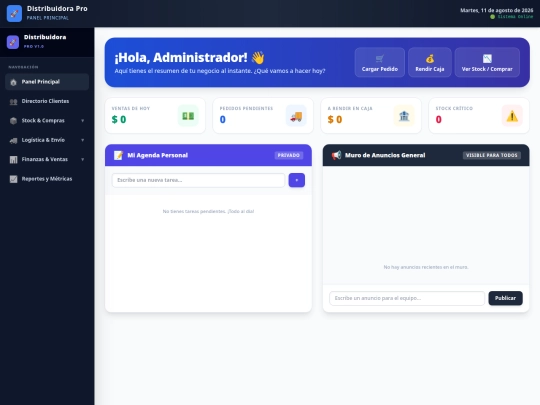
Task: Click the PRIVADO badge on the agenda
Action: coord(289,155)
